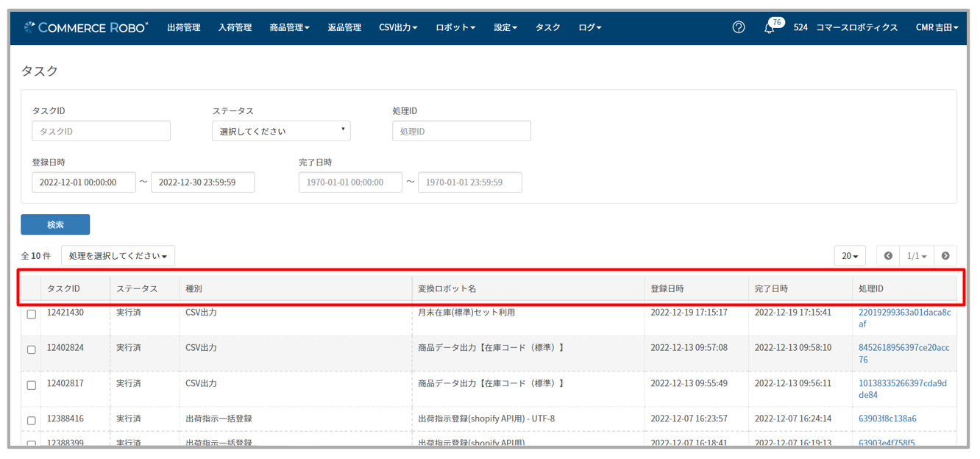
Task: Open ステータス select dropdown
Action: 281,131
